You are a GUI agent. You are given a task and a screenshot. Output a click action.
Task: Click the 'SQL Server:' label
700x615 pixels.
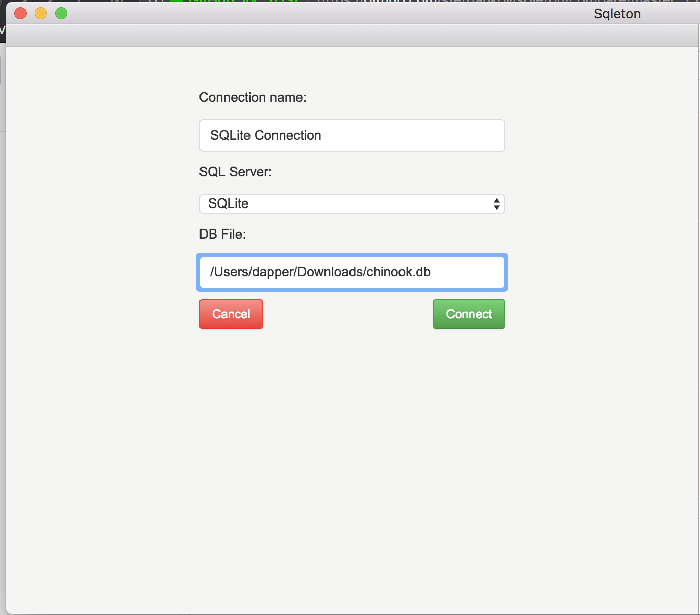235,172
